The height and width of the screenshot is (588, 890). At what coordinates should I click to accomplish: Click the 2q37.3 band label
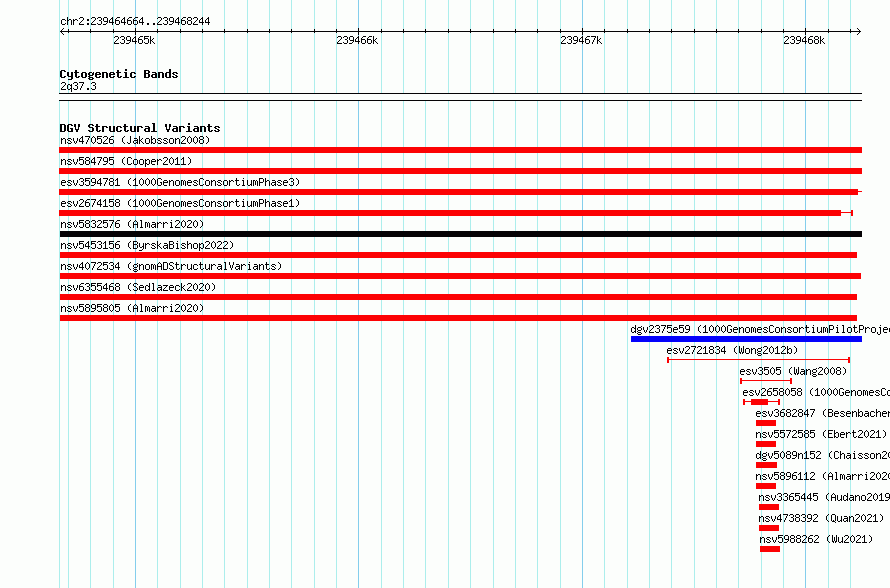[x=78, y=86]
